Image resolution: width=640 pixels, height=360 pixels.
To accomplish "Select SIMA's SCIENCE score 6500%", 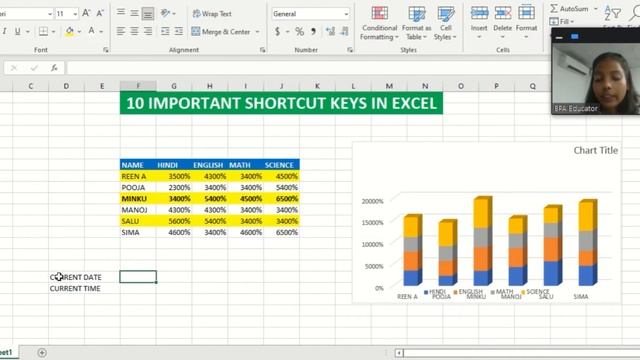I will pyautogui.click(x=282, y=232).
